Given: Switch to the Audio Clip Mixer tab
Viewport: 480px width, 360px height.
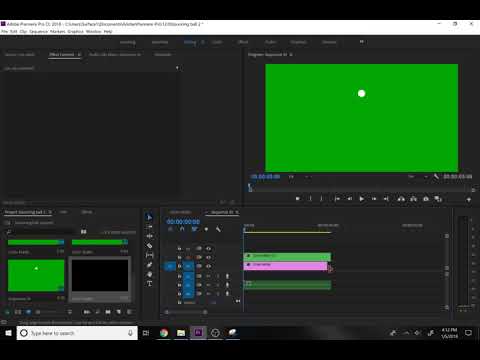Looking at the screenshot, I should (x=115, y=54).
